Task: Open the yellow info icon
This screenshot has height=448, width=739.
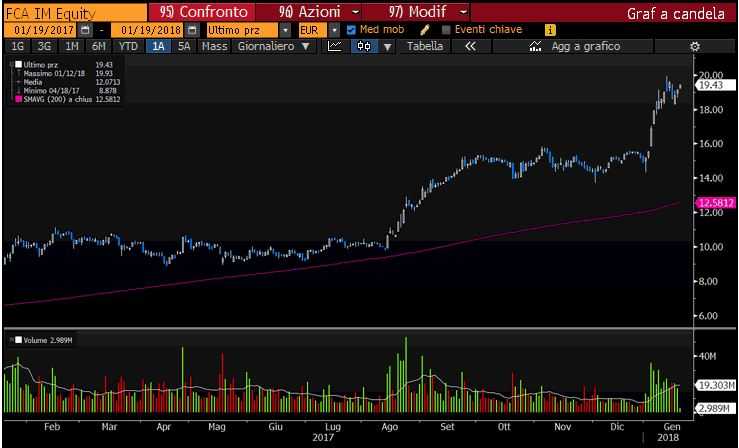Action: coord(550,30)
